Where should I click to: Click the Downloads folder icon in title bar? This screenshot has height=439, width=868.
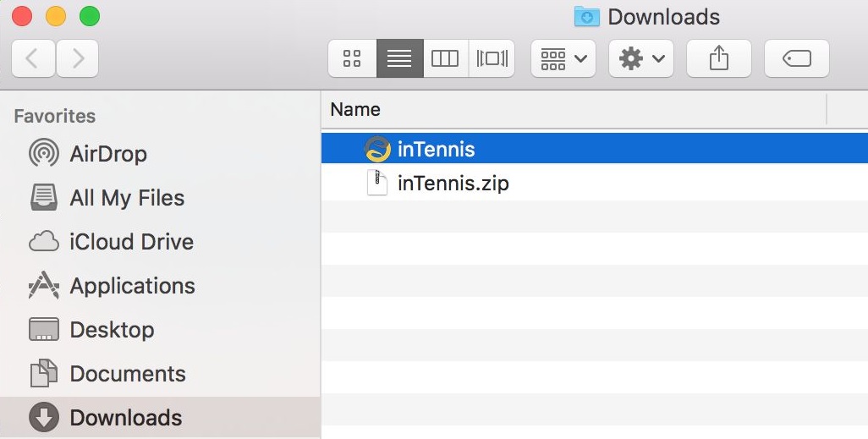(x=587, y=17)
